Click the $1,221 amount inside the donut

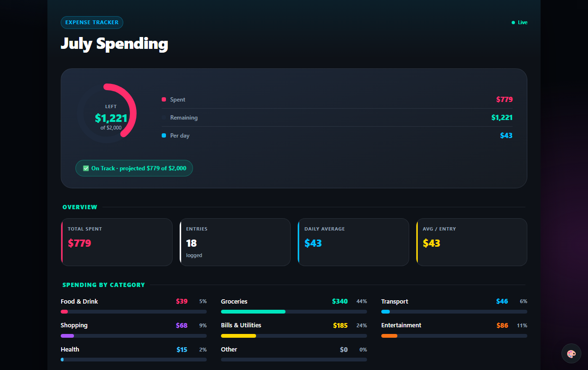point(111,118)
